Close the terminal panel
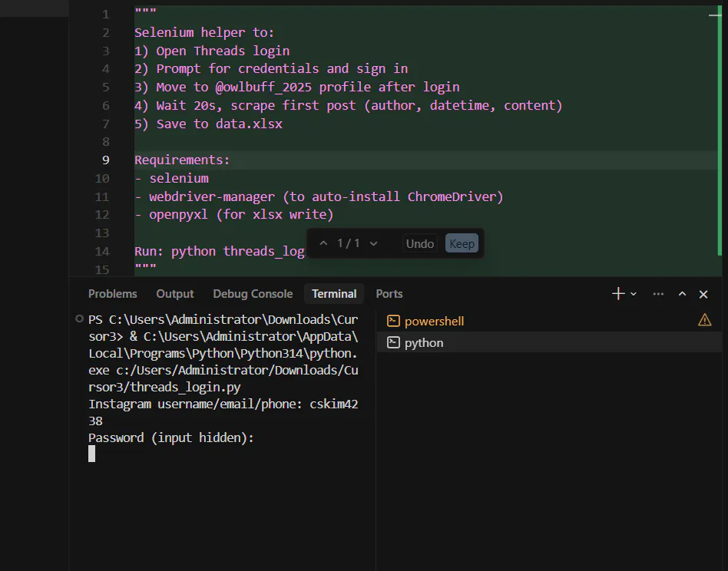This screenshot has width=728, height=571. pyautogui.click(x=703, y=294)
